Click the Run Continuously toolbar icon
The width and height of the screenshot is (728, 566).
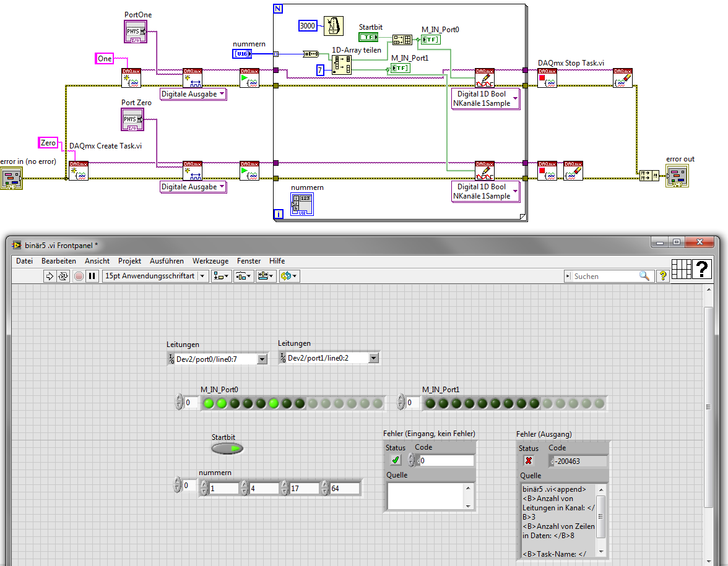(63, 277)
